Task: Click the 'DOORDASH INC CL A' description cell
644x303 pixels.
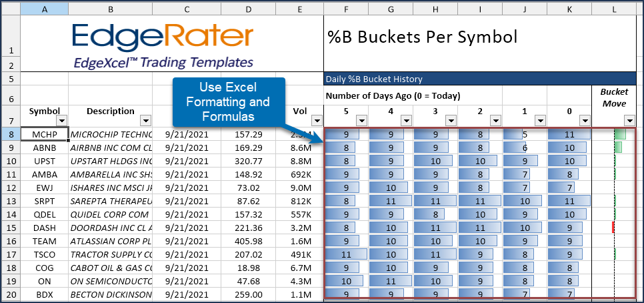Action: [111, 228]
